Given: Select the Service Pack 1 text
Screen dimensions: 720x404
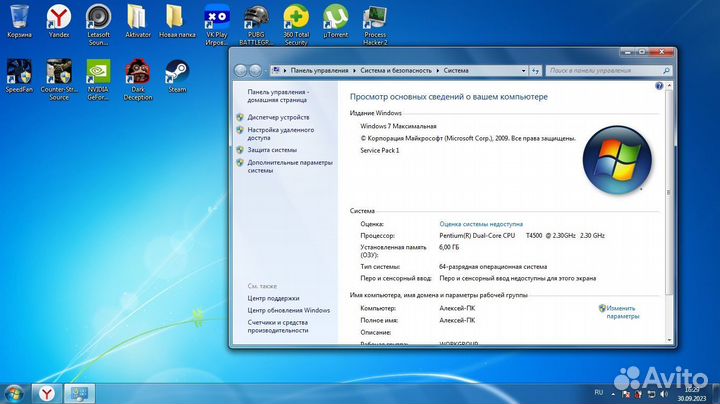Looking at the screenshot, I should [x=380, y=151].
